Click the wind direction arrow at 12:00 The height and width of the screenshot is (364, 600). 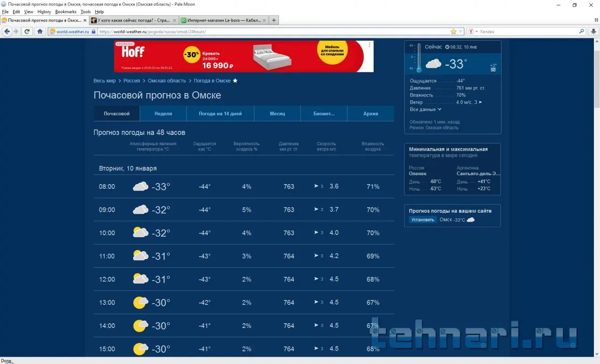[x=316, y=279]
